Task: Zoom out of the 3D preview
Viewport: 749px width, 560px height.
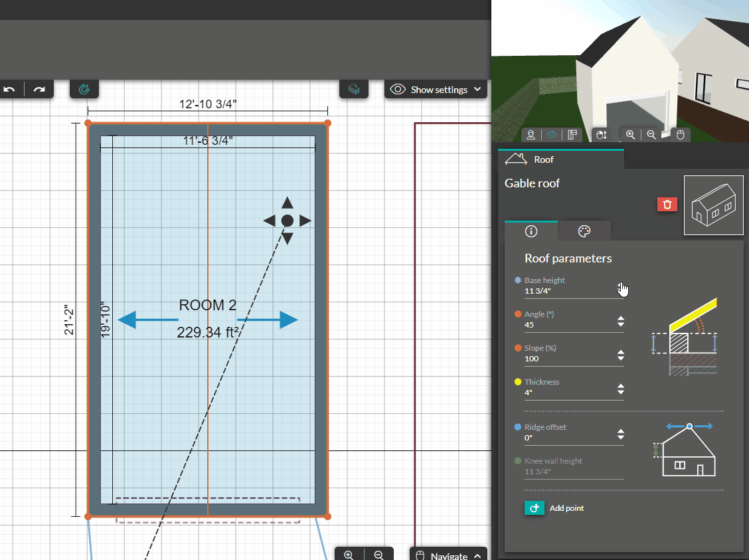Action: [x=651, y=134]
